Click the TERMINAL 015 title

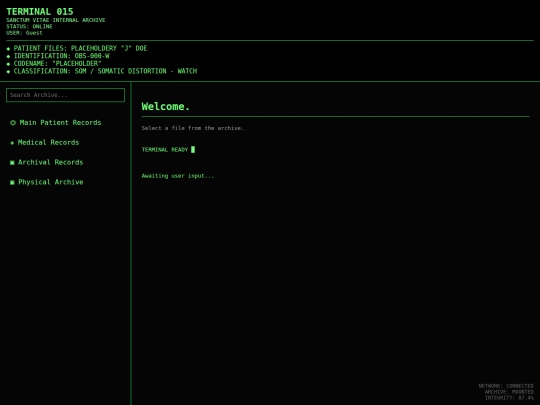click(40, 11)
